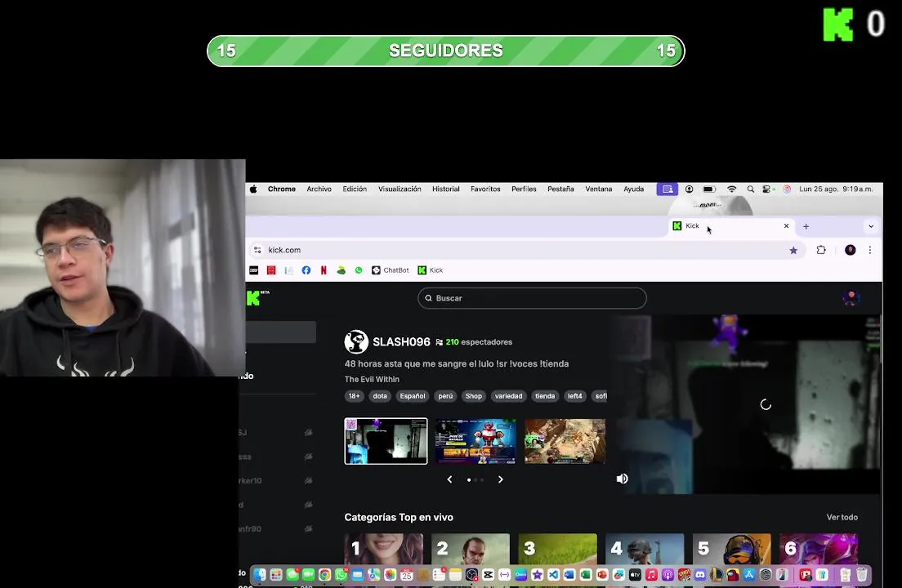Open CapCut from the Dock
This screenshot has width=902, height=588.
click(488, 575)
